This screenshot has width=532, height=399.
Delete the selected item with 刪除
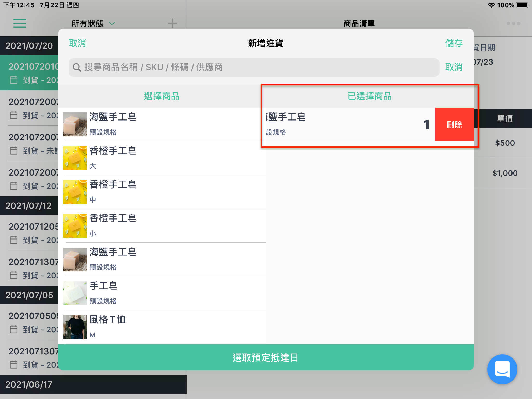[x=454, y=124]
